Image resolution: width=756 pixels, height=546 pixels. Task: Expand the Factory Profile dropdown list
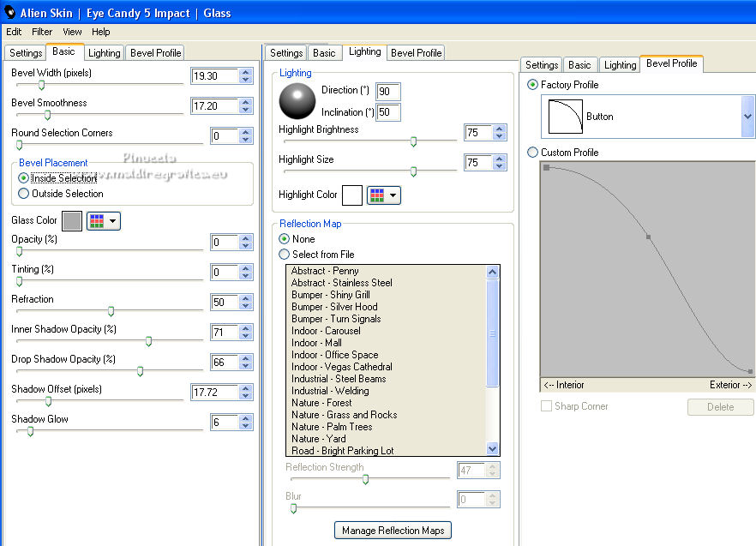pyautogui.click(x=747, y=117)
